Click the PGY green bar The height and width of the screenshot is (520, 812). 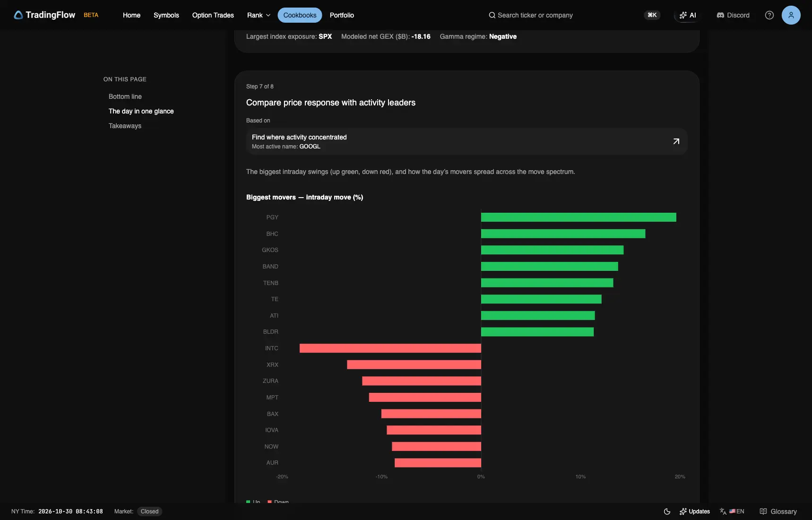click(579, 217)
